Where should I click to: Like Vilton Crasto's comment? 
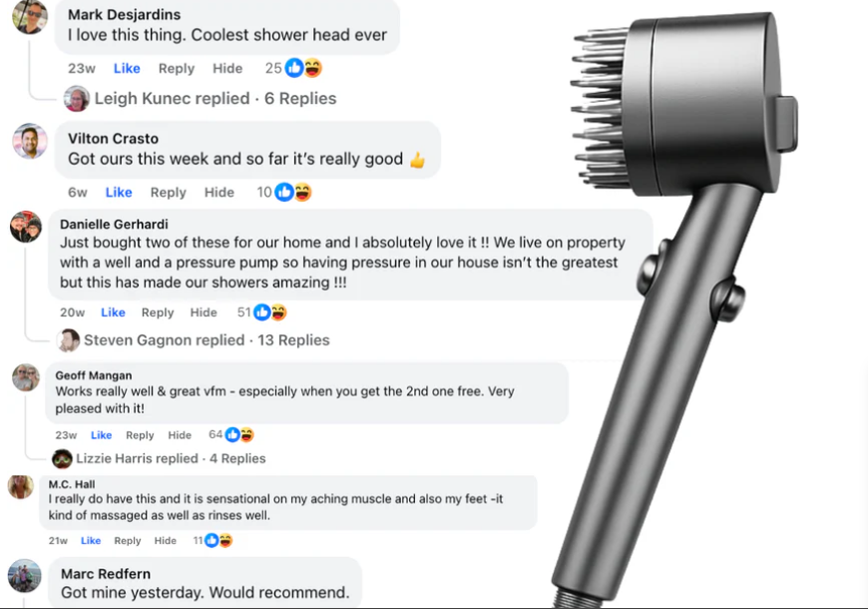click(x=119, y=193)
